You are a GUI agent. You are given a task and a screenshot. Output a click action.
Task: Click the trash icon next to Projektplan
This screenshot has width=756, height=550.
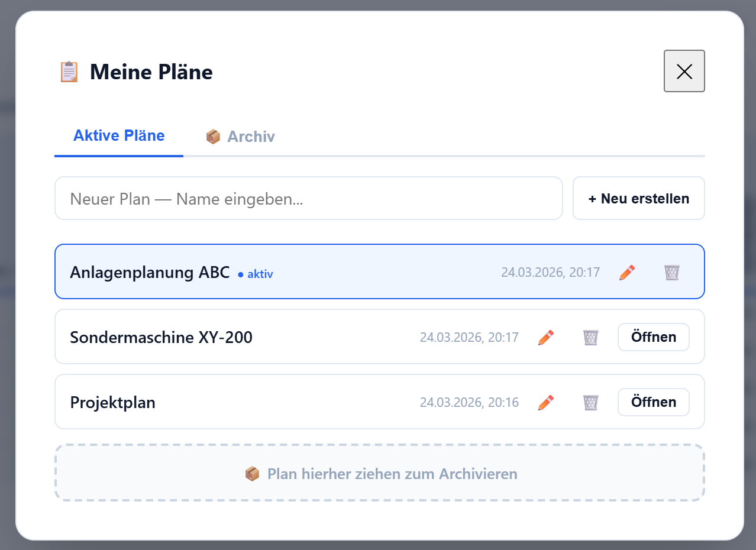(590, 402)
